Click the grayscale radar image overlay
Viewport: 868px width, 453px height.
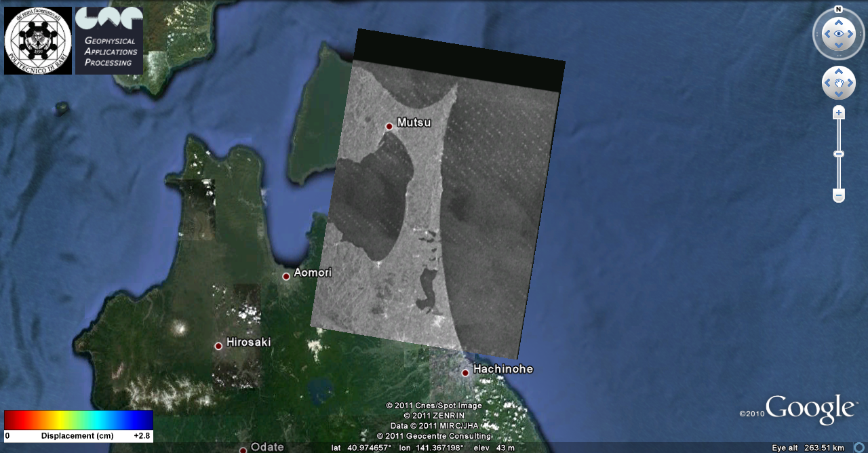(438, 194)
